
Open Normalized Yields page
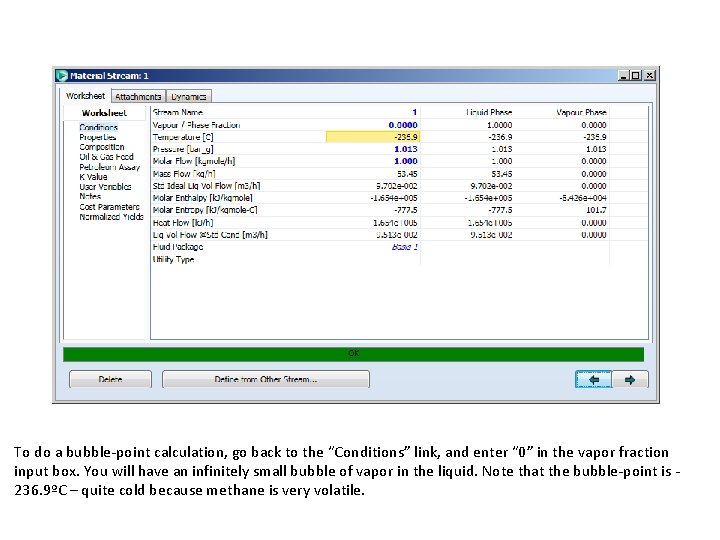click(x=112, y=217)
